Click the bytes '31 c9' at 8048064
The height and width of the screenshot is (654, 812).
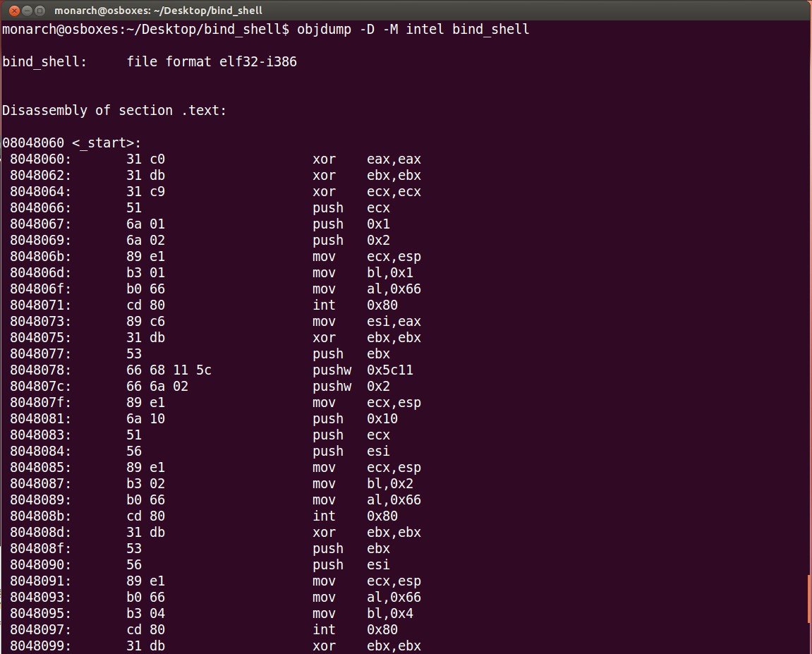pos(145,192)
